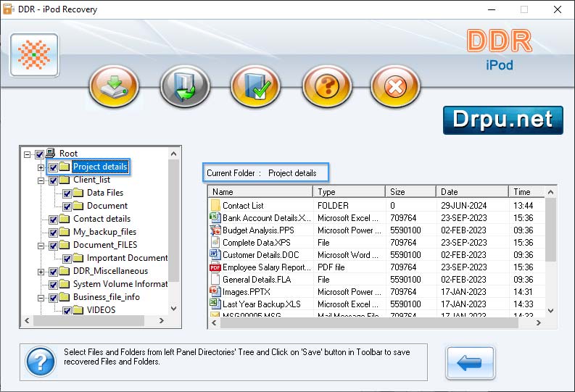
Task: Click the General Details.FLA file icon
Action: 215,279
